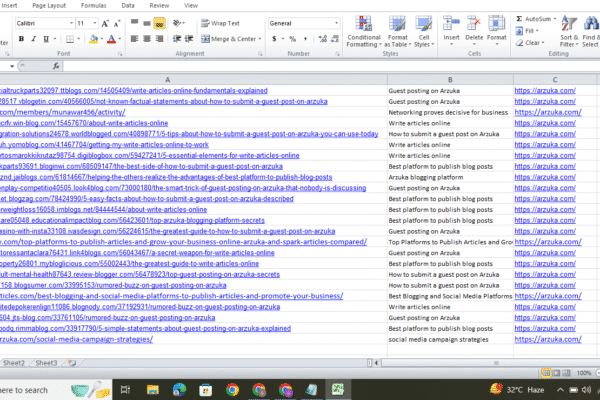The image size is (600, 400).
Task: Expand font color dropdown arrow
Action: 120,39
